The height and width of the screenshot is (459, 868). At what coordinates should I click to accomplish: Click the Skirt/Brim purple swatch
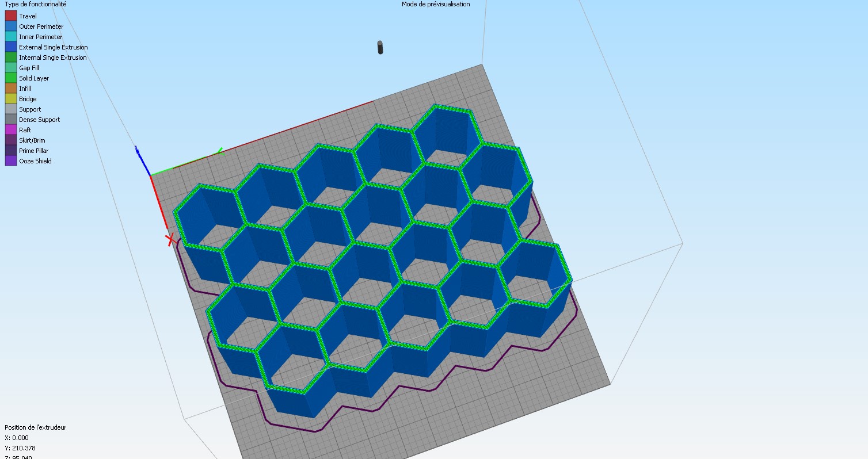(11, 140)
